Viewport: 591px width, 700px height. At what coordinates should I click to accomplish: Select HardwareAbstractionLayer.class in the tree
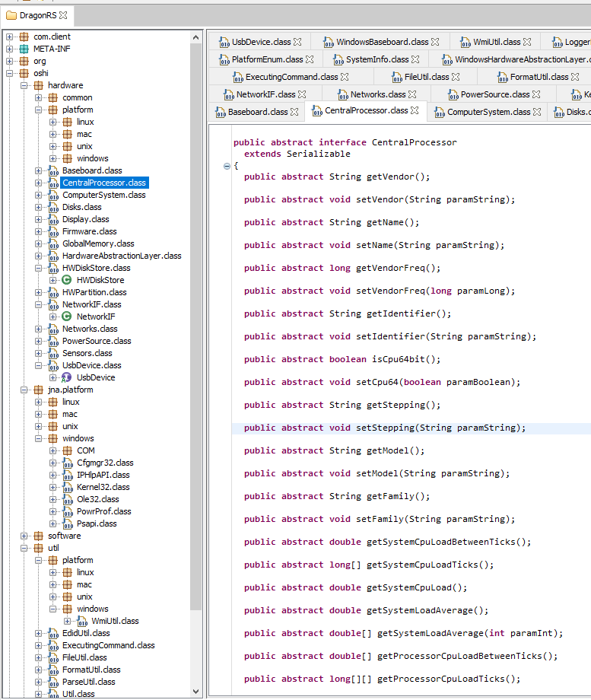[122, 256]
